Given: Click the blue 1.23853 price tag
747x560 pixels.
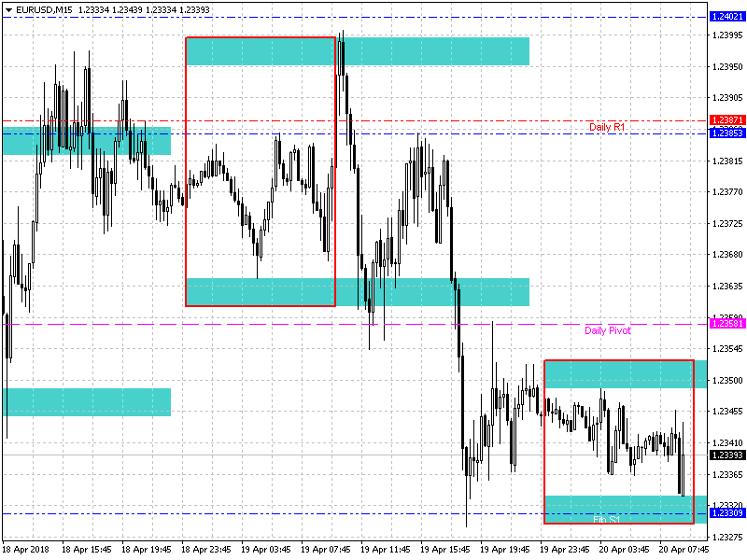Looking at the screenshot, I should (x=726, y=133).
